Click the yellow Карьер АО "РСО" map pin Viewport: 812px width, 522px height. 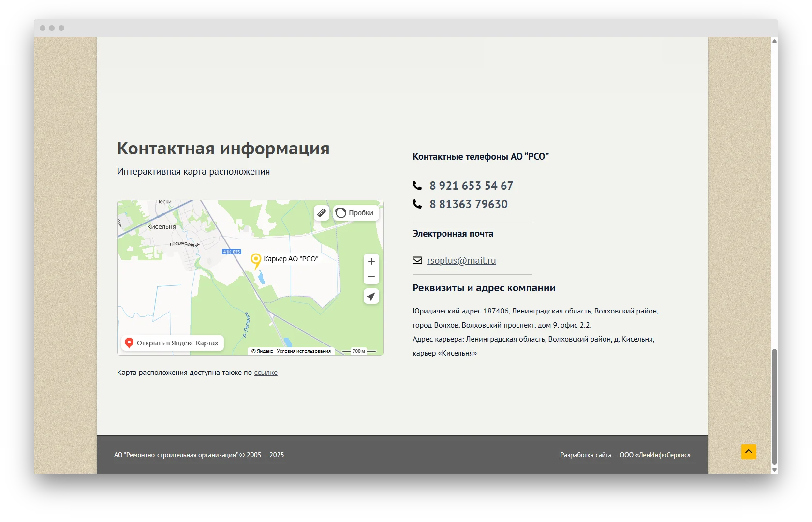256,261
